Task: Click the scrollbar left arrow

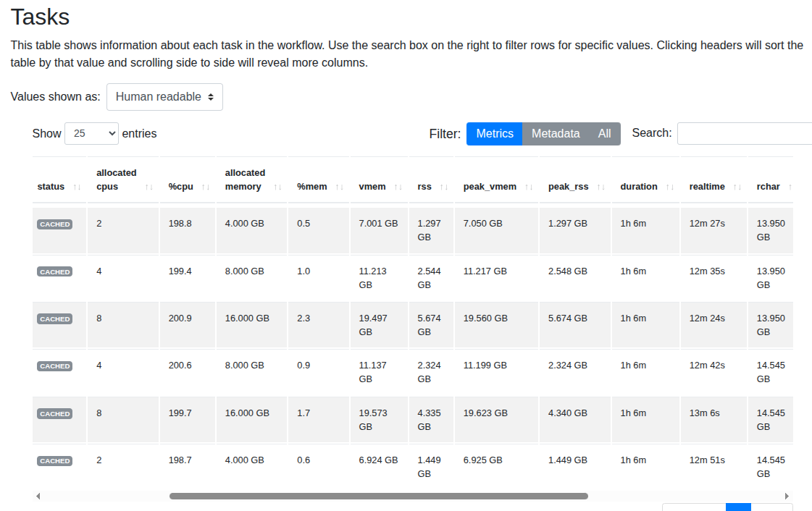Action: point(38,497)
